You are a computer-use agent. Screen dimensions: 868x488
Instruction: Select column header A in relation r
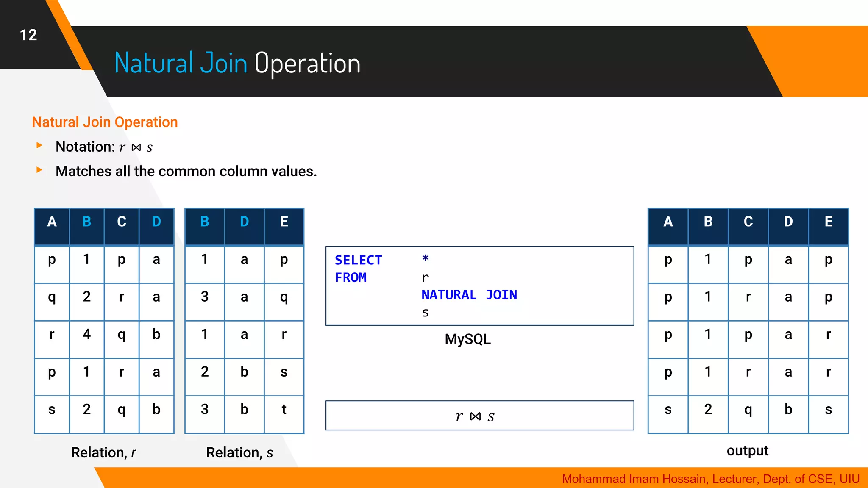point(52,222)
